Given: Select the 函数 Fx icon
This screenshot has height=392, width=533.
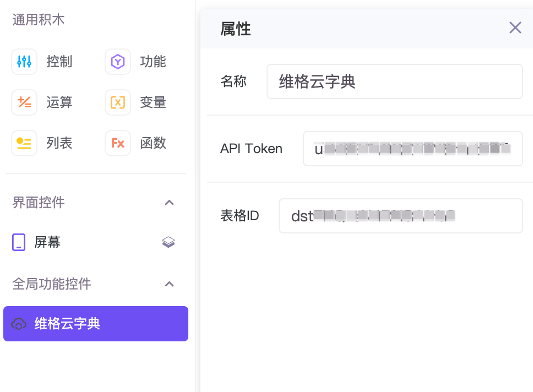Looking at the screenshot, I should coord(118,143).
